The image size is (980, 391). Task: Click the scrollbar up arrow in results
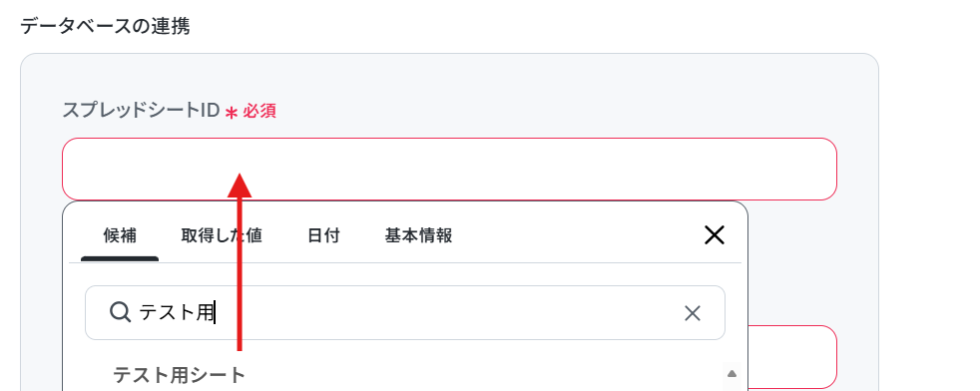pos(732,373)
